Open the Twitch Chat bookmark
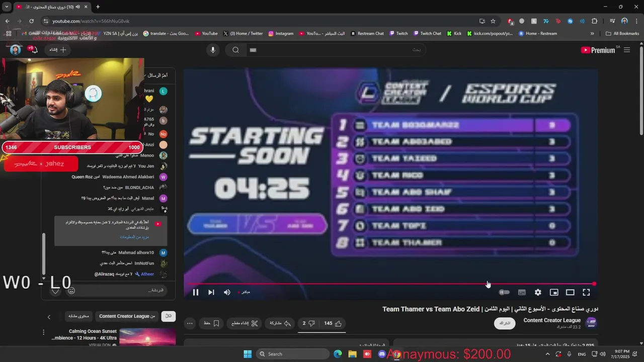The image size is (644, 362). point(427,34)
